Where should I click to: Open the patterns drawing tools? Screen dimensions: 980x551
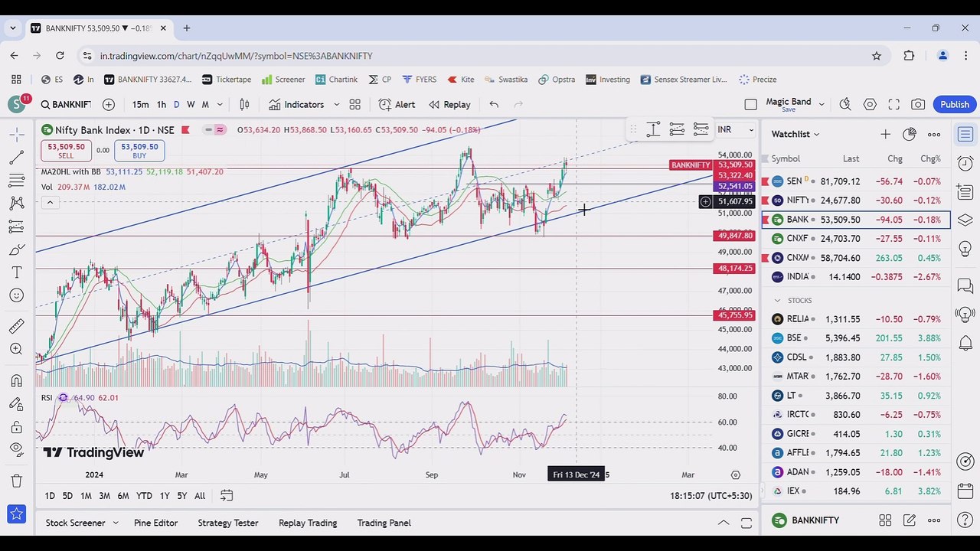click(x=16, y=204)
